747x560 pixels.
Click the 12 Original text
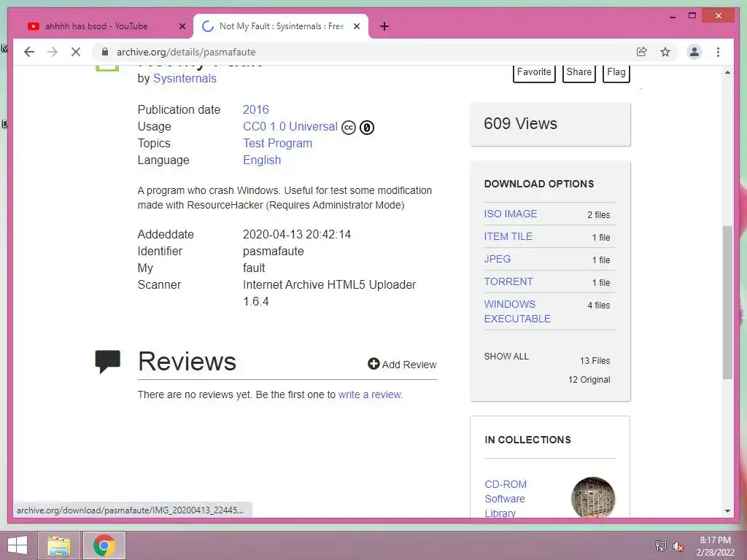(x=589, y=379)
